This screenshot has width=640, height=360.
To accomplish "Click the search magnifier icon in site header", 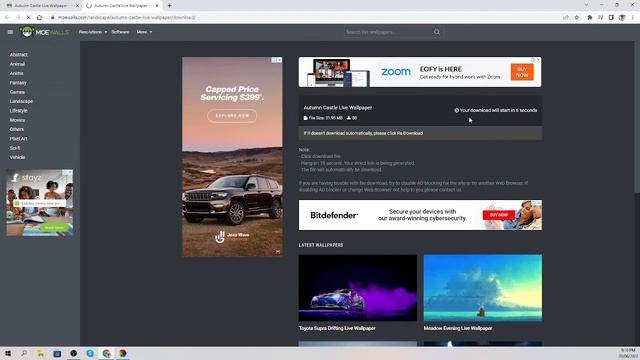I will (x=437, y=32).
